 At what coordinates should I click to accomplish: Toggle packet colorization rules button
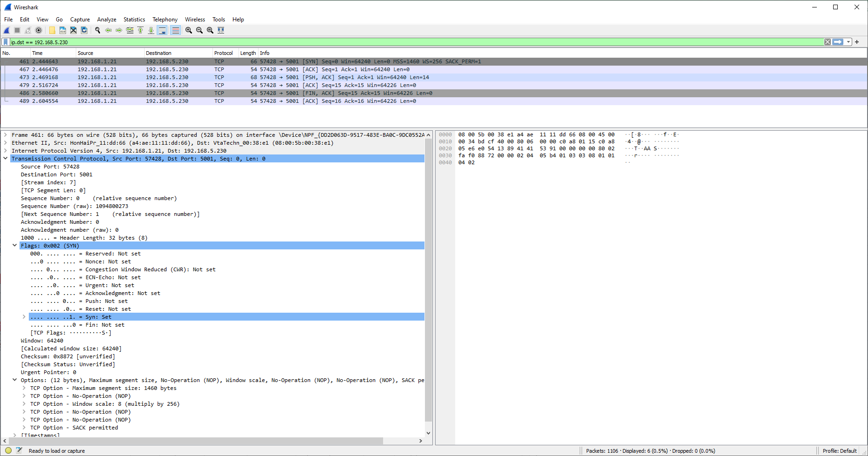pos(175,30)
